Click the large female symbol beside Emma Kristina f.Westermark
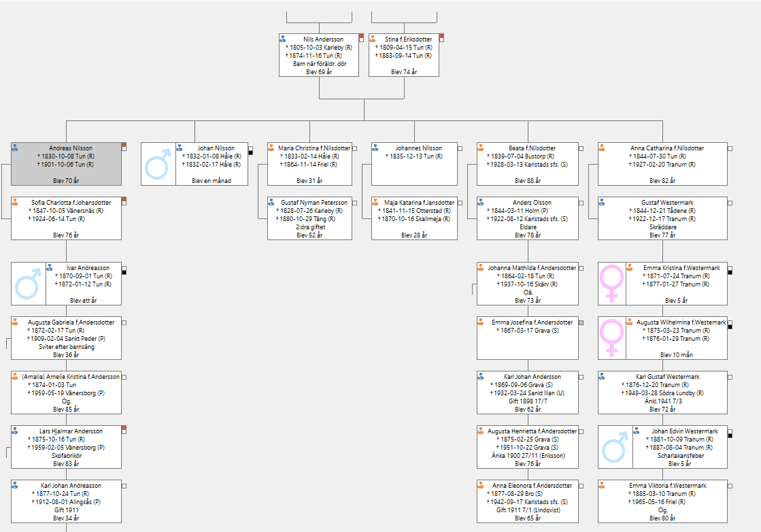 tap(611, 284)
